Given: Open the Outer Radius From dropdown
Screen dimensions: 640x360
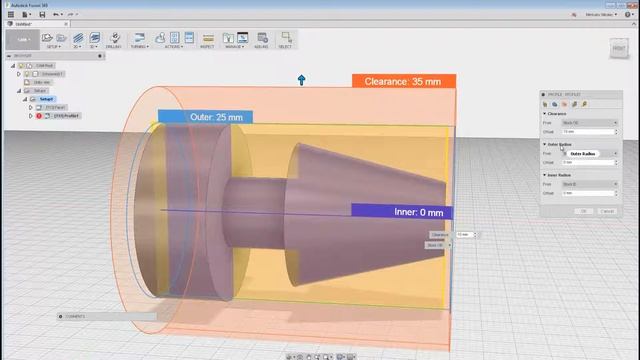Looking at the screenshot, I should (590, 154).
